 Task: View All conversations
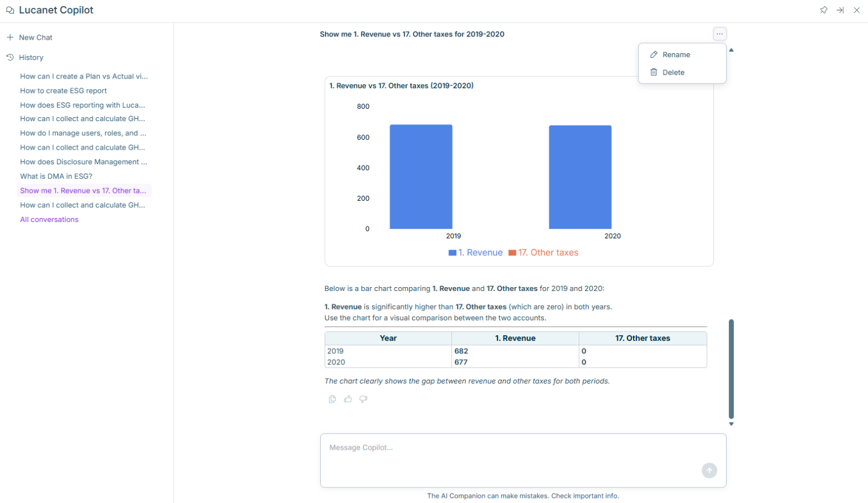[x=49, y=220]
